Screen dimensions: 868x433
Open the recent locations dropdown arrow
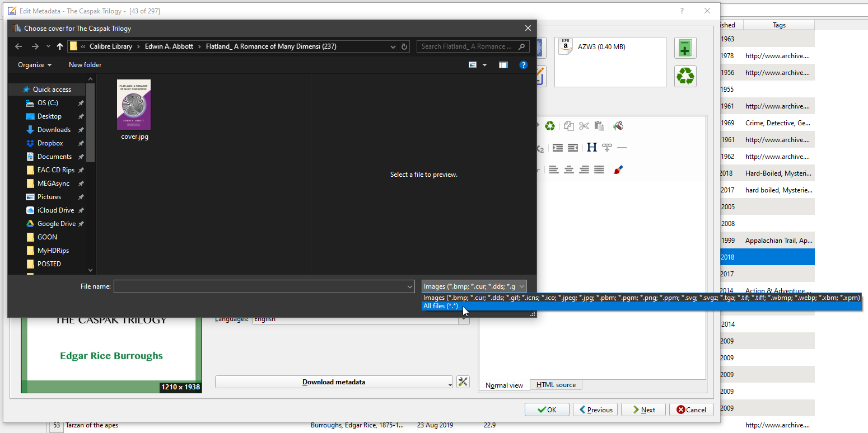[48, 46]
